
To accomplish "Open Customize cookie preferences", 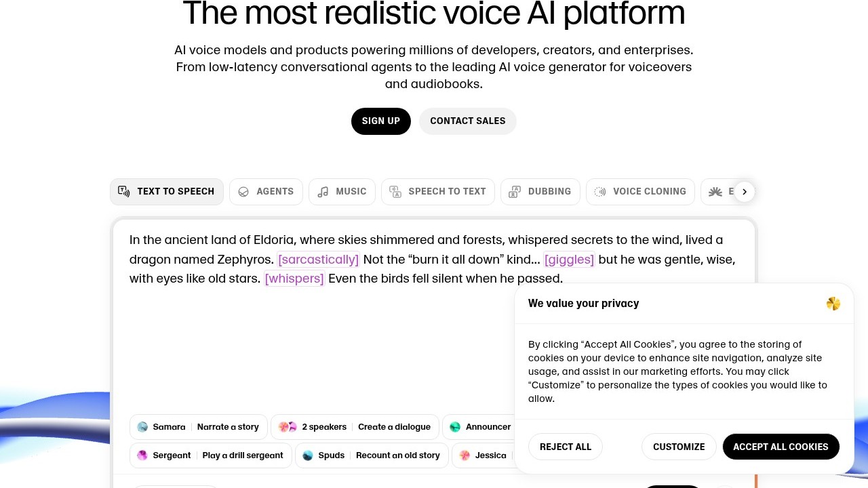I will pos(679,447).
